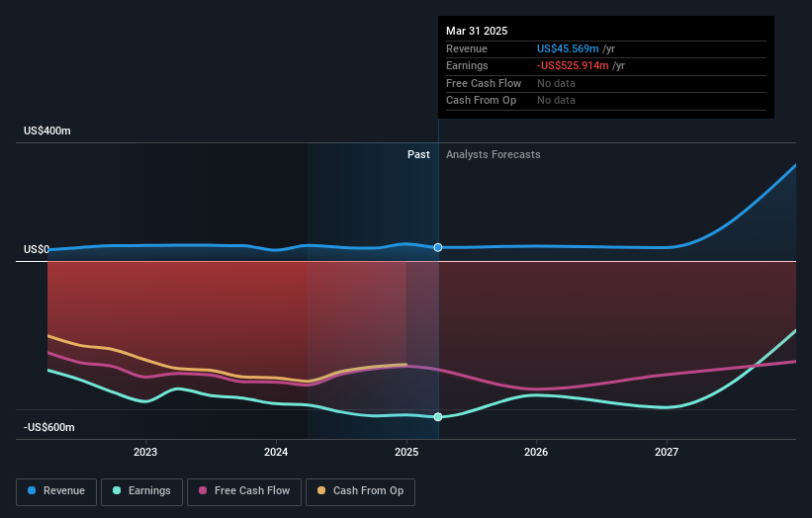The image size is (812, 518).
Task: Click the US$400m y-axis label
Action: (47, 130)
